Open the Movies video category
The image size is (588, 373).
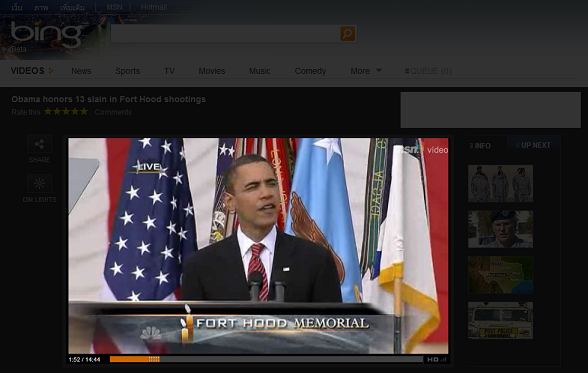point(212,71)
